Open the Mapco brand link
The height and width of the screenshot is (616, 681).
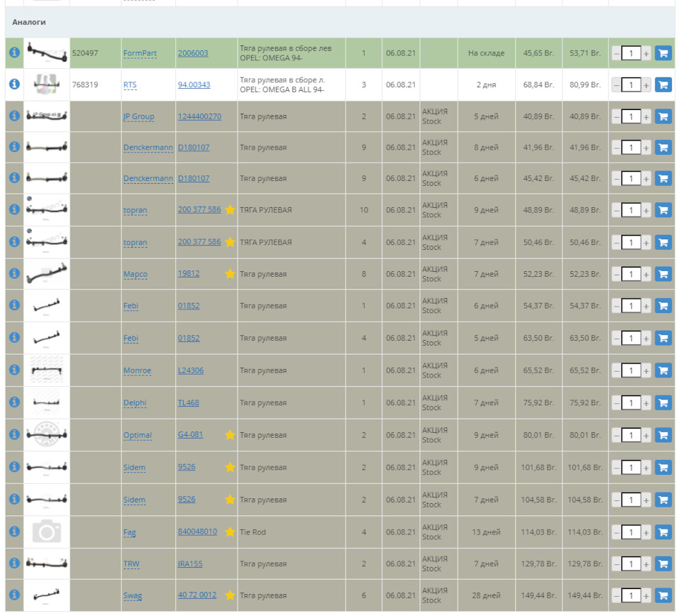(135, 274)
